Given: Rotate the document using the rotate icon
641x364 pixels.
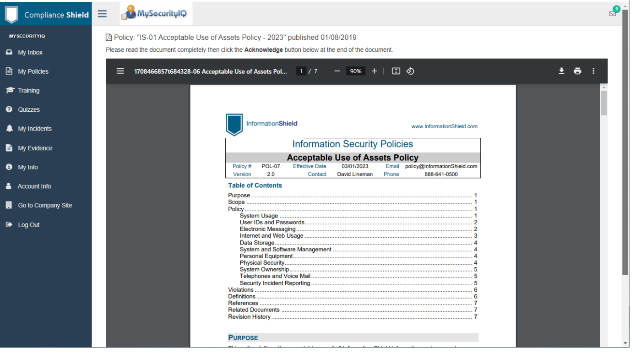Looking at the screenshot, I should (410, 71).
